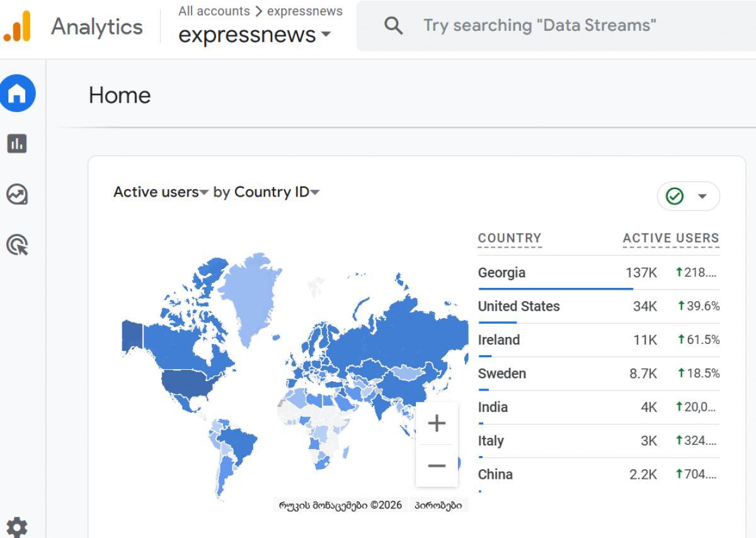Screen dimensions: 756x538
Task: Click the Google Analytics logo
Action: [17, 26]
